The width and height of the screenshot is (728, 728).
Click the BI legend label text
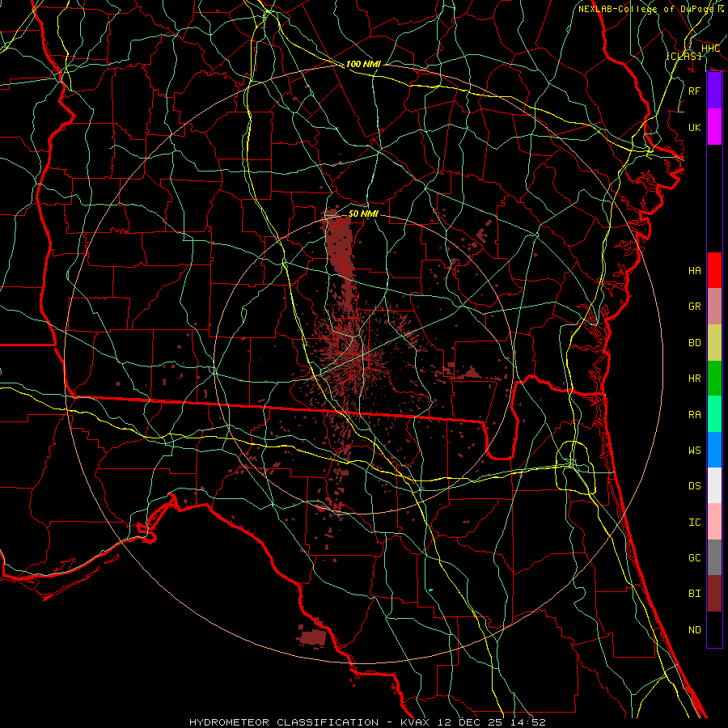(x=695, y=594)
